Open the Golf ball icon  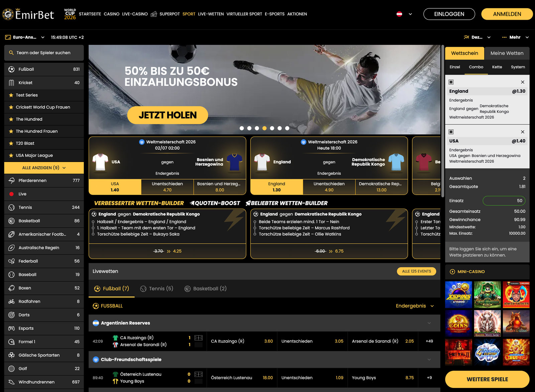click(11, 369)
